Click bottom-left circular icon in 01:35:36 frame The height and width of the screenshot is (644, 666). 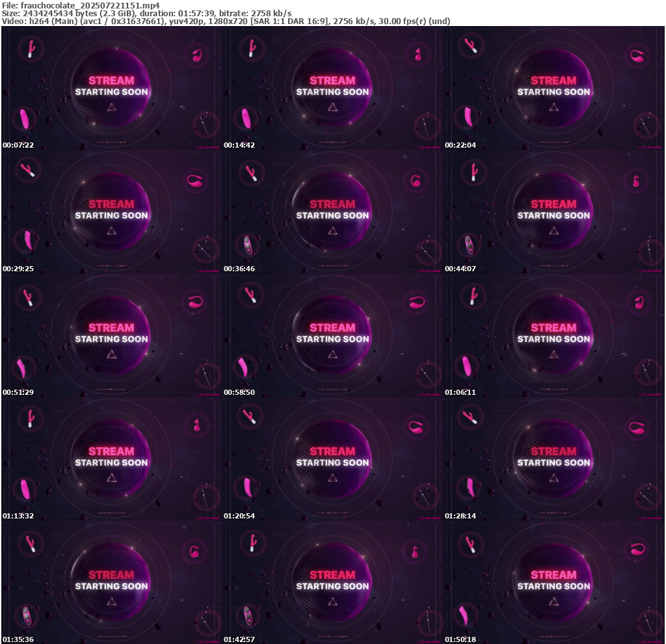pyautogui.click(x=27, y=615)
